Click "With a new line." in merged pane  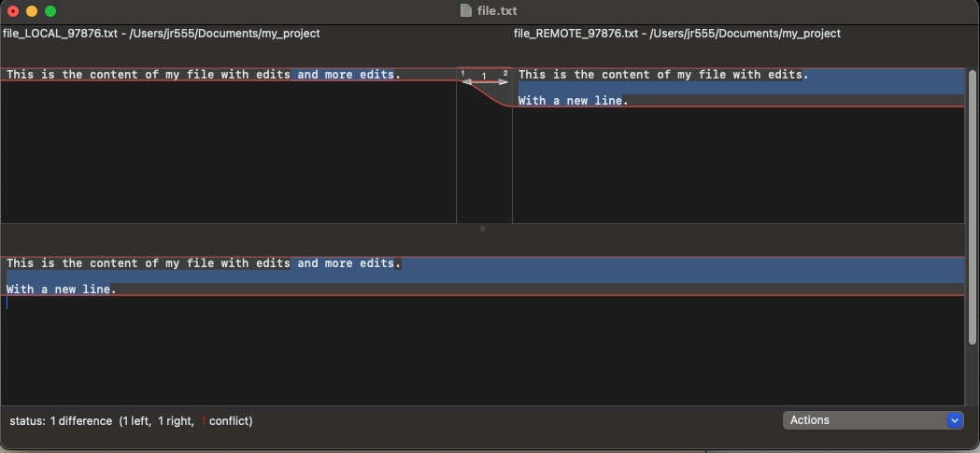62,290
